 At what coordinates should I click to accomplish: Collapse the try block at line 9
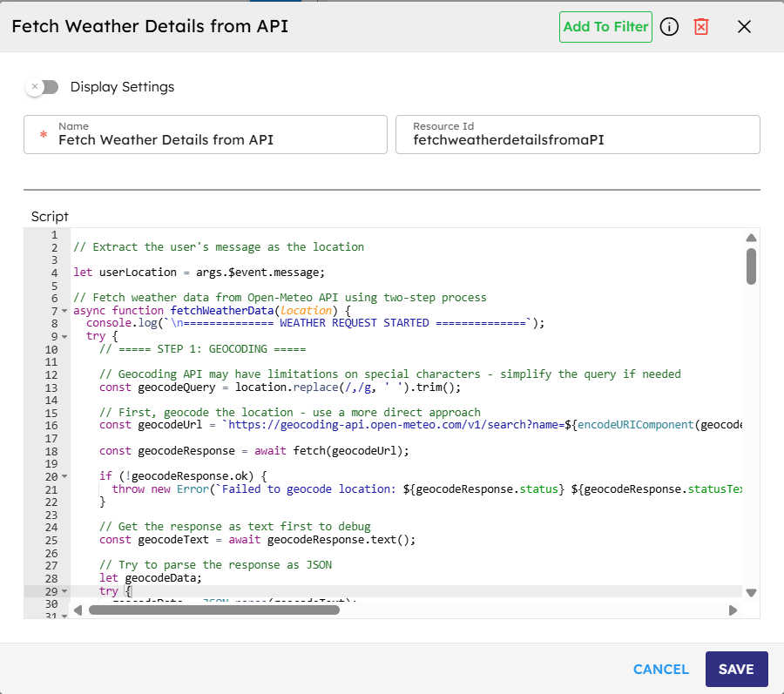click(x=65, y=336)
